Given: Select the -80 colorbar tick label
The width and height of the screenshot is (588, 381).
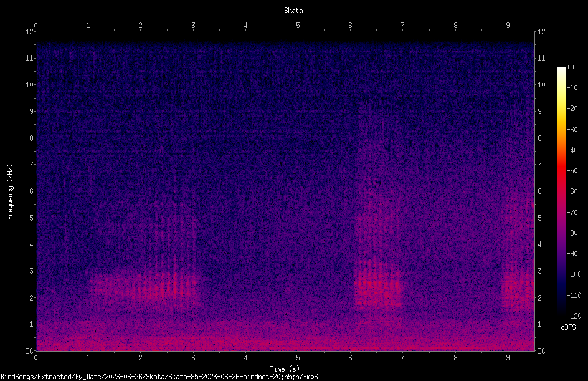Looking at the screenshot, I should click(x=572, y=233).
